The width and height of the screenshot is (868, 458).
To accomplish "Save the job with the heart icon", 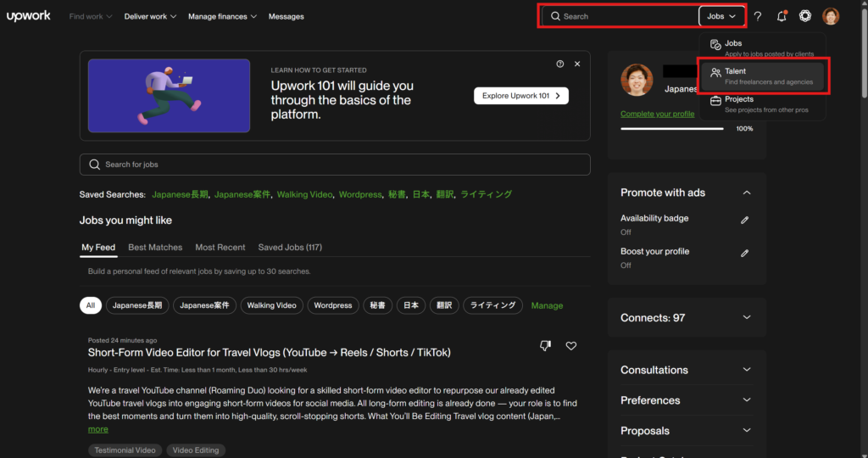I will pyautogui.click(x=571, y=346).
